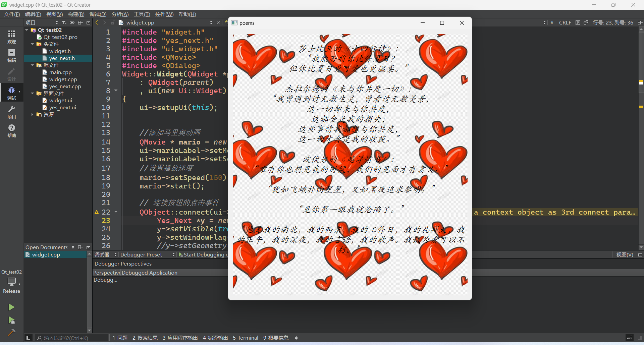Open the 调试 (Debug) mode in sidebar
This screenshot has width=644, height=345.
11,93
